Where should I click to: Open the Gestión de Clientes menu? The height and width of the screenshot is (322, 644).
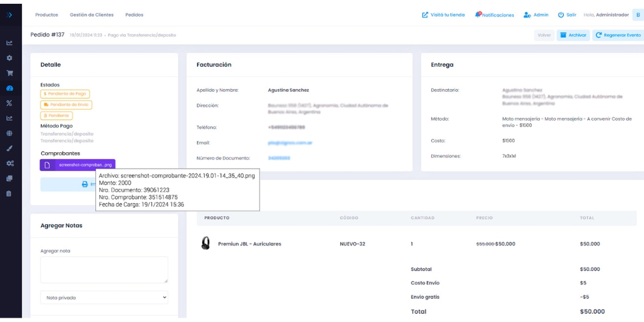92,15
